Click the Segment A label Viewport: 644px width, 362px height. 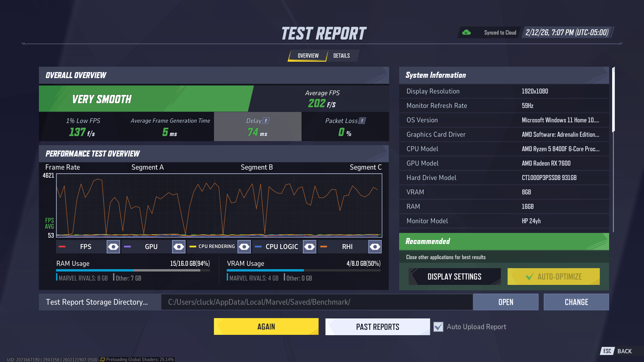tap(148, 167)
